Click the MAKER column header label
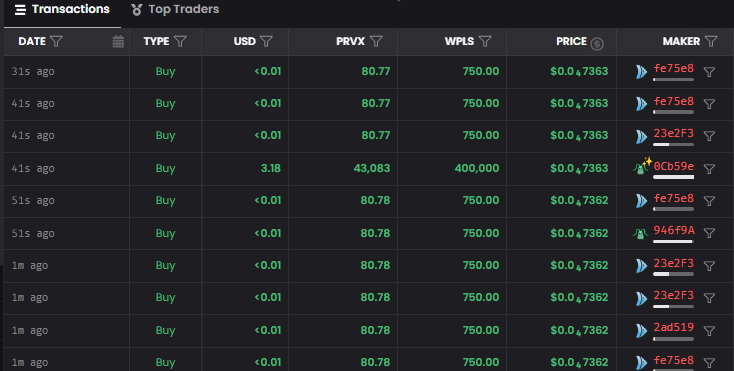 point(682,41)
